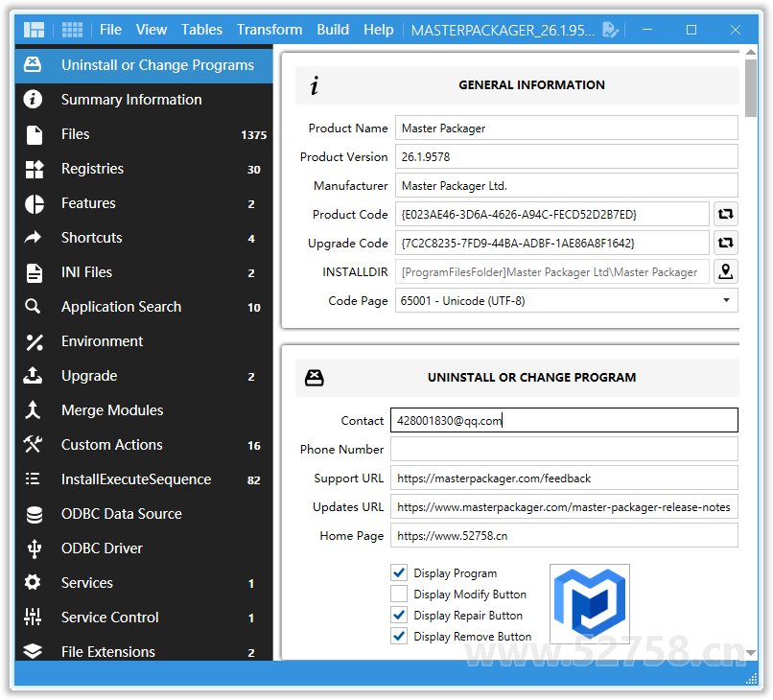773x700 pixels.
Task: Click the scrollbar down arrow
Action: click(750, 652)
